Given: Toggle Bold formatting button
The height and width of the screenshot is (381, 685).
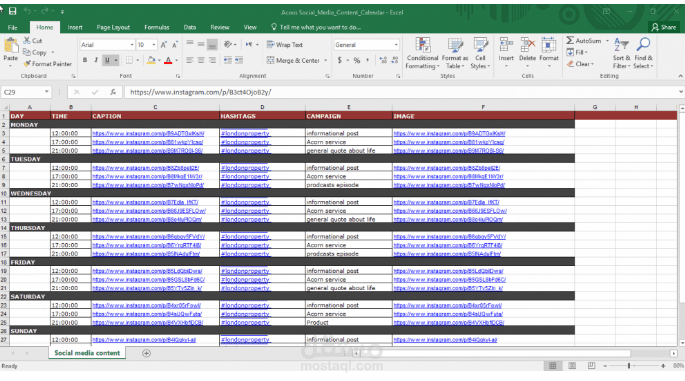Looking at the screenshot, I should pyautogui.click(x=85, y=60).
